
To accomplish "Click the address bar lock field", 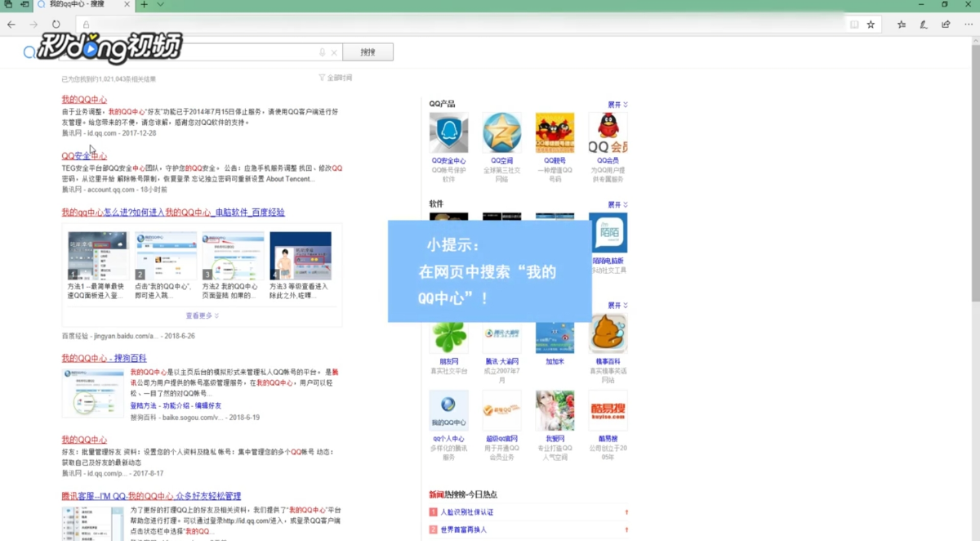I will 461,25.
